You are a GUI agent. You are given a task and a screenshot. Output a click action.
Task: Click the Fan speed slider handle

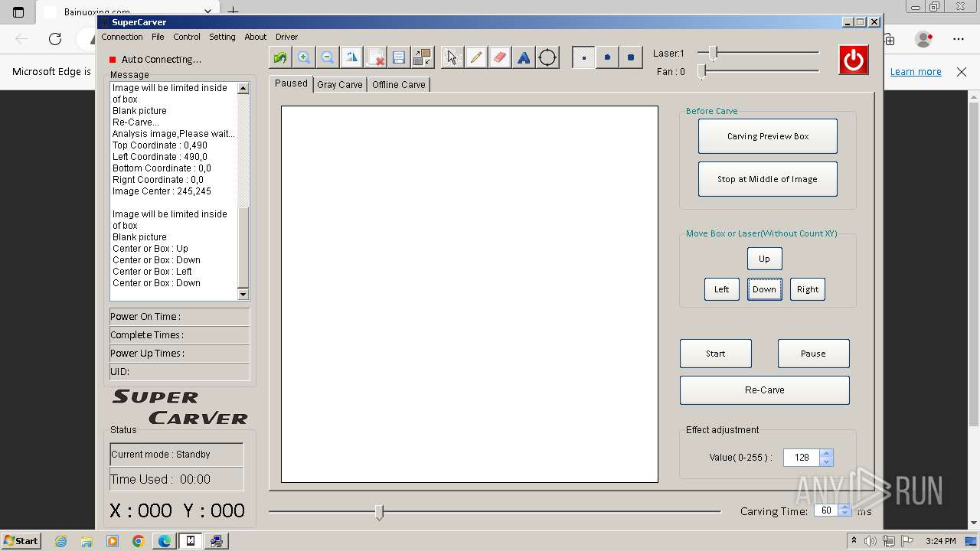pos(702,71)
